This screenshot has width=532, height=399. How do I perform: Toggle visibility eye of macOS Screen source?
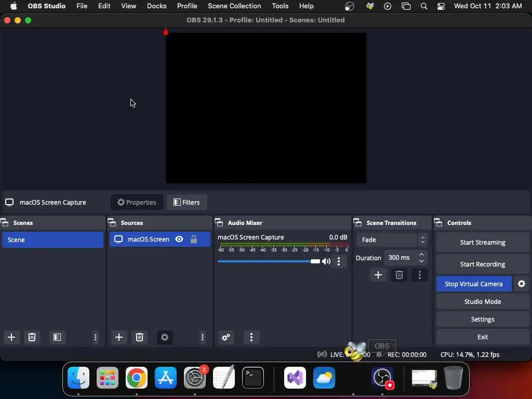(179, 239)
